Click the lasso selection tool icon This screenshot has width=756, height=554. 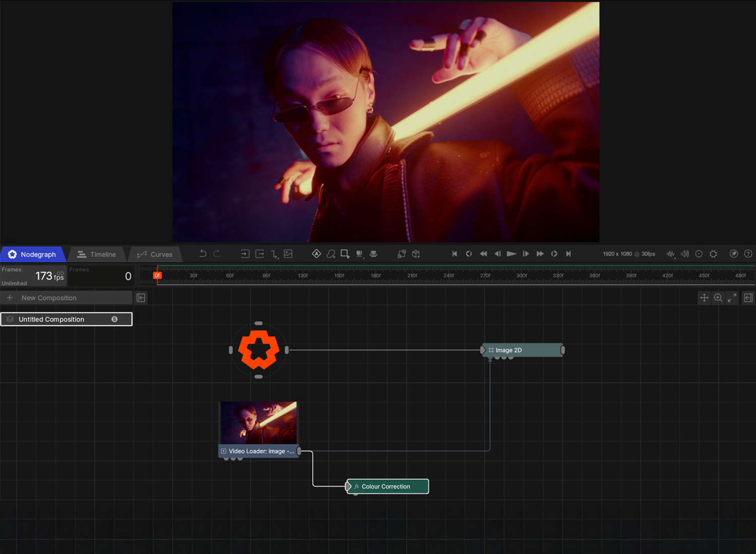[x=331, y=254]
